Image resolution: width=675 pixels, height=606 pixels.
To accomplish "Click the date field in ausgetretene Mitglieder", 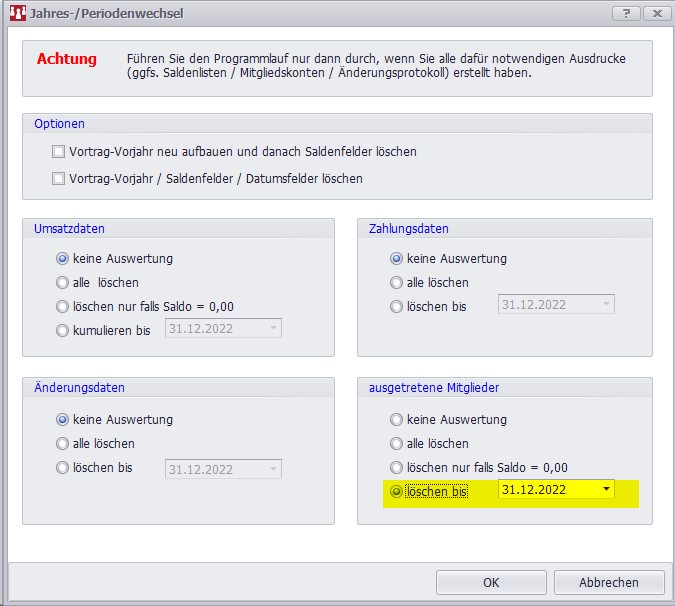I will (x=545, y=490).
